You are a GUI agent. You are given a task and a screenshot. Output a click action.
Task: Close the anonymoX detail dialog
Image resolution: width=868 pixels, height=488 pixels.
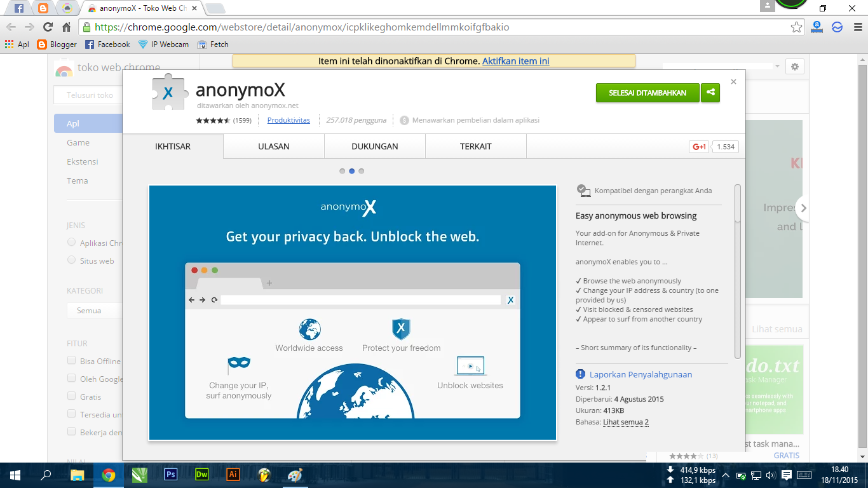coord(733,82)
